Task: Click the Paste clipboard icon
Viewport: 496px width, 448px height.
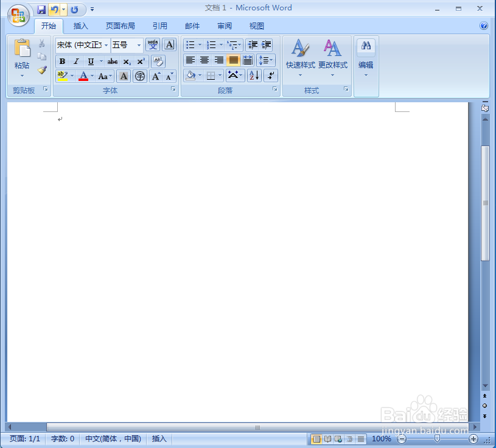Action: tap(22, 48)
